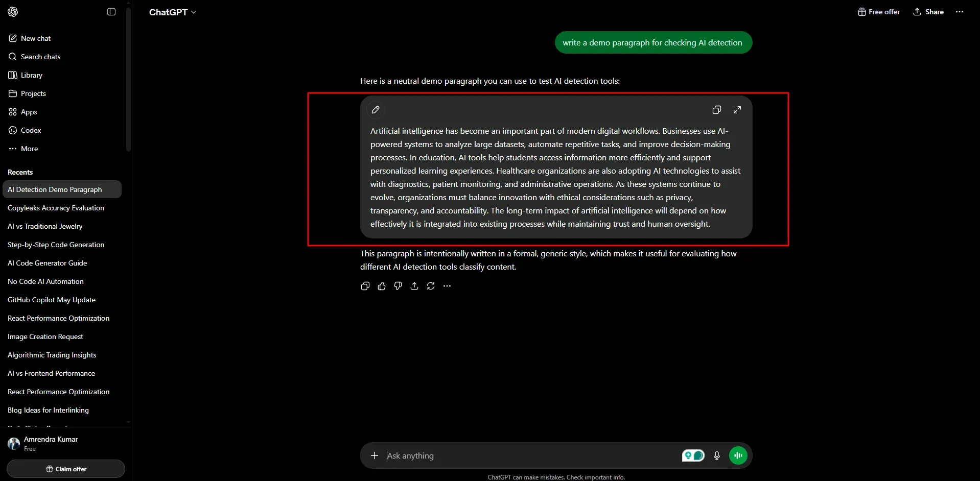Start dictation with the microphone icon
Image resolution: width=980 pixels, height=481 pixels.
pos(717,455)
